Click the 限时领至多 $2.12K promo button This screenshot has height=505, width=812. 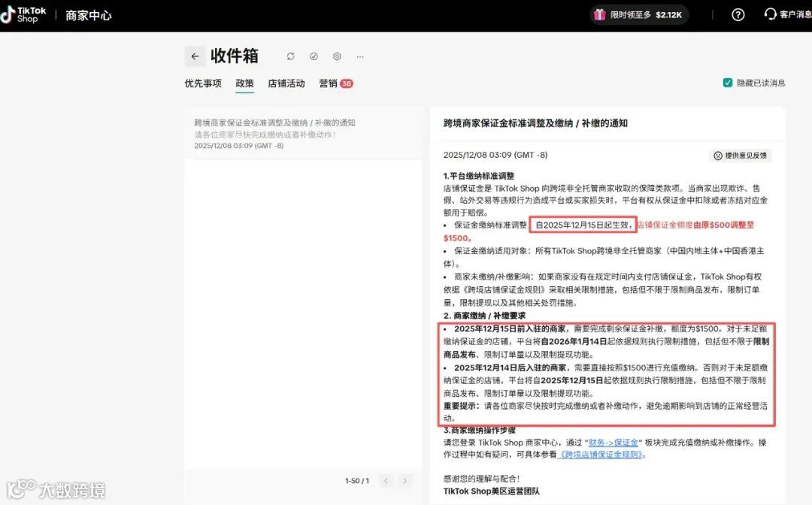tap(639, 14)
